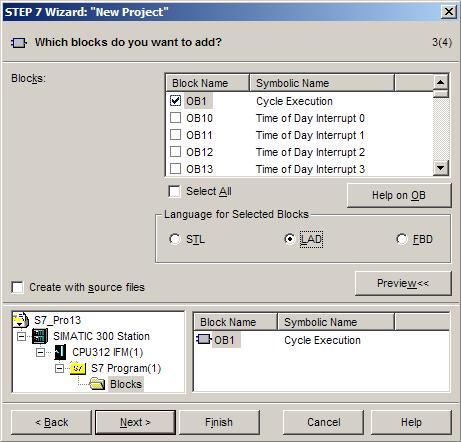Screen dimensions: 461x442
Task: Enable the Select All checkbox
Action: 174,192
